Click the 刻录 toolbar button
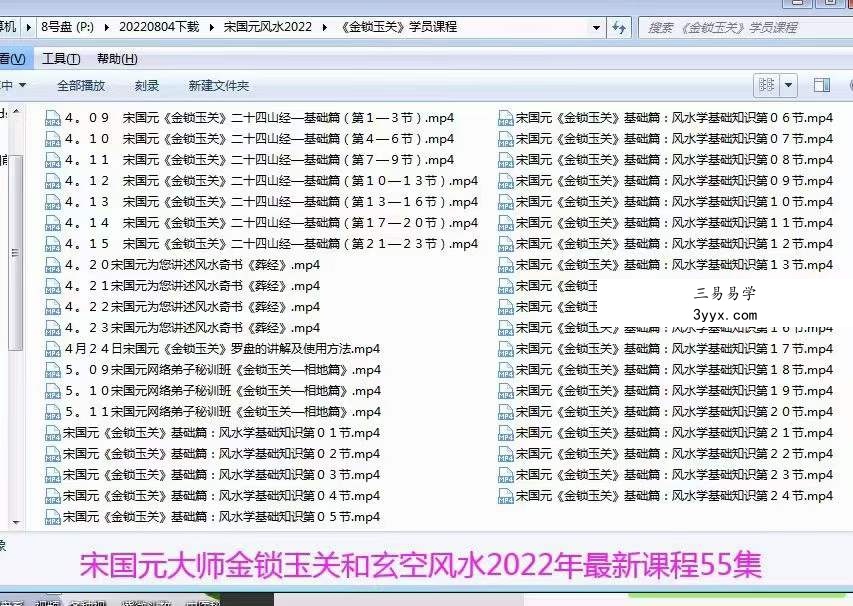853x606 pixels. coord(147,85)
